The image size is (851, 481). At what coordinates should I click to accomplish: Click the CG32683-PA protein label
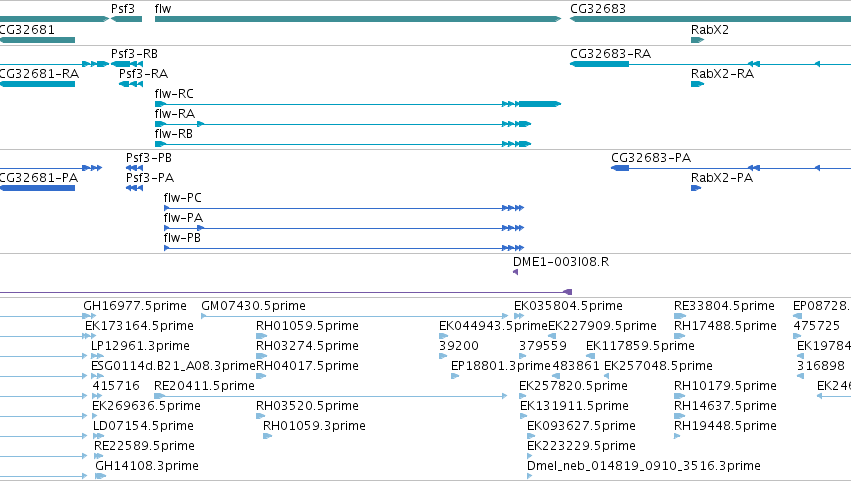point(651,158)
